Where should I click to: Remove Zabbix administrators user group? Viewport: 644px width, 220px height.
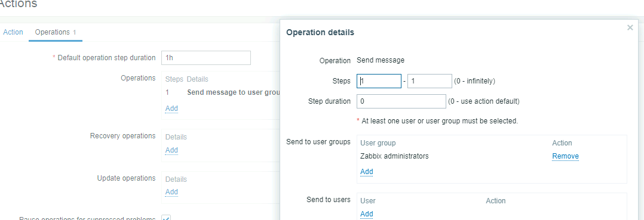click(x=565, y=156)
